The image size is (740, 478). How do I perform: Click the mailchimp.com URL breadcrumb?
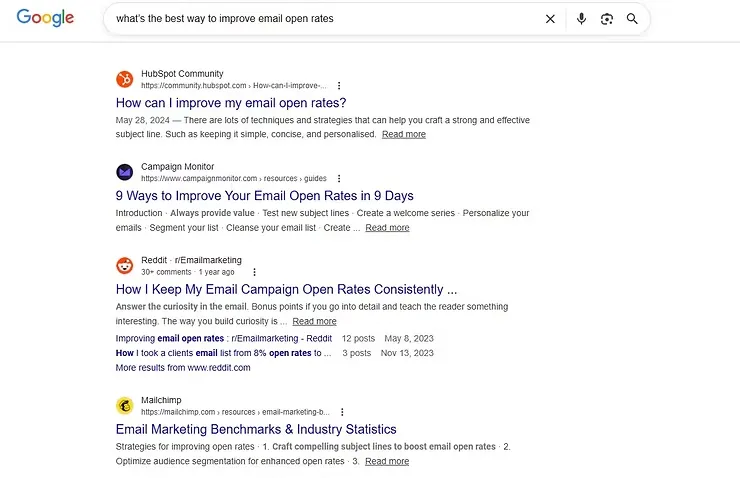coord(235,412)
